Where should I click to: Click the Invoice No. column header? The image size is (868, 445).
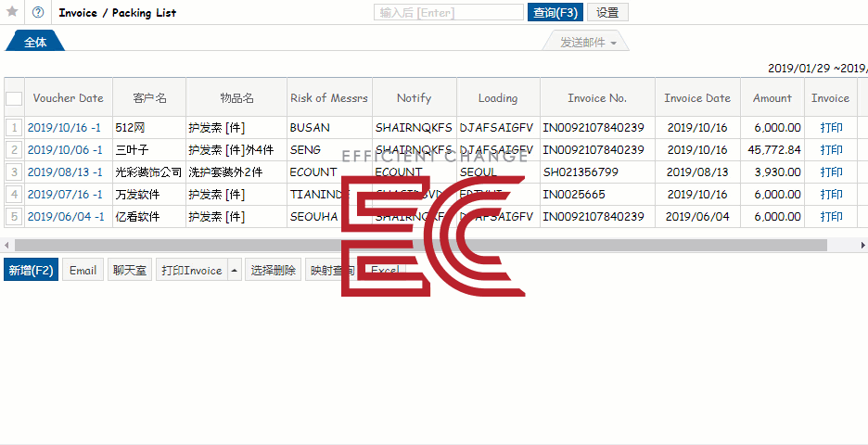click(597, 98)
